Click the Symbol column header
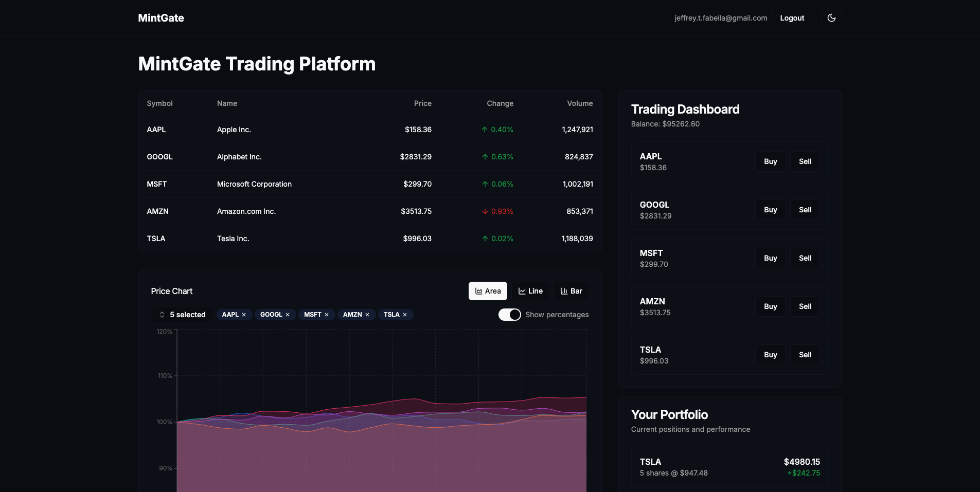 159,103
